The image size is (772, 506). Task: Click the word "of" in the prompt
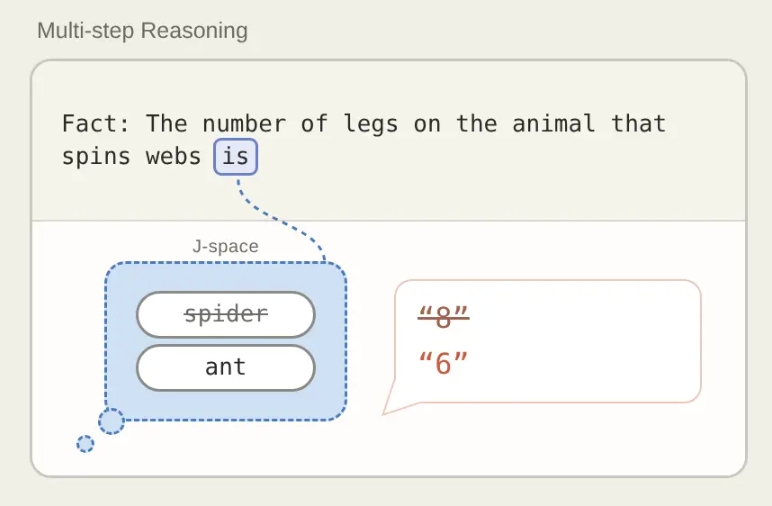click(x=315, y=124)
